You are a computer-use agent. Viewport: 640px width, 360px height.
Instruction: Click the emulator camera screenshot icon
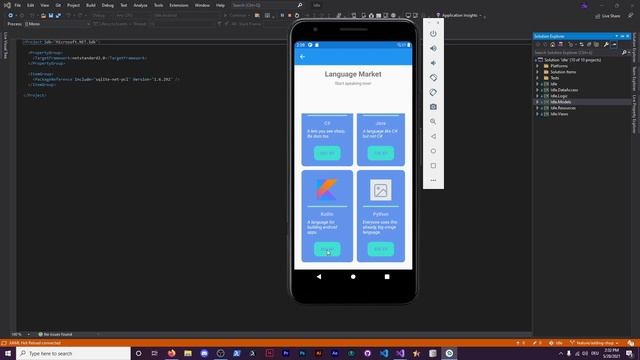433,107
